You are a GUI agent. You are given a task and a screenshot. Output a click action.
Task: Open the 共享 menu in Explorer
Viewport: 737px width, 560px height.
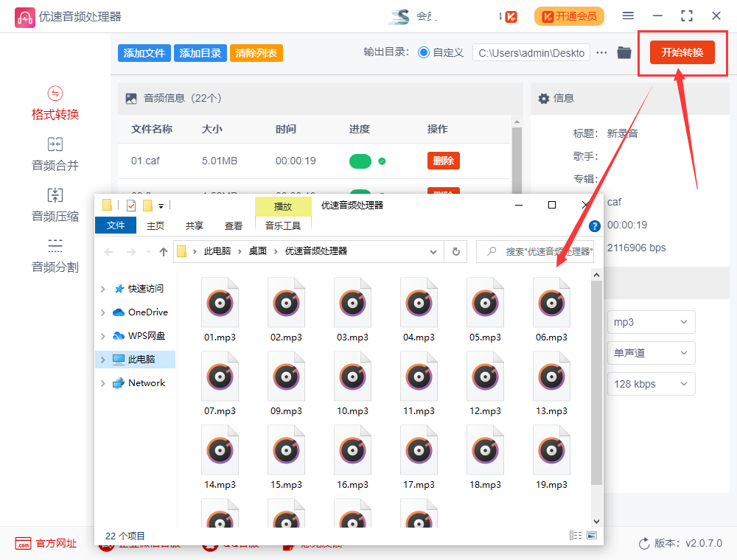pyautogui.click(x=194, y=226)
